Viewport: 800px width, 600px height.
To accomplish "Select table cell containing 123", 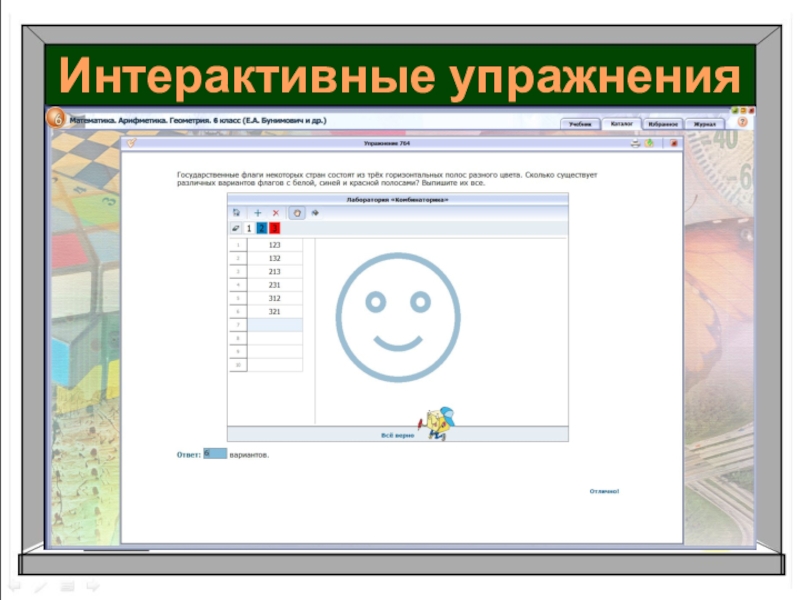I will (274, 245).
